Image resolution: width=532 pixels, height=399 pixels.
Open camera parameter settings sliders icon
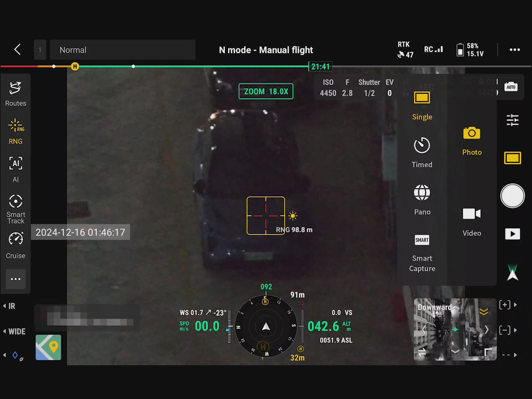click(x=512, y=120)
